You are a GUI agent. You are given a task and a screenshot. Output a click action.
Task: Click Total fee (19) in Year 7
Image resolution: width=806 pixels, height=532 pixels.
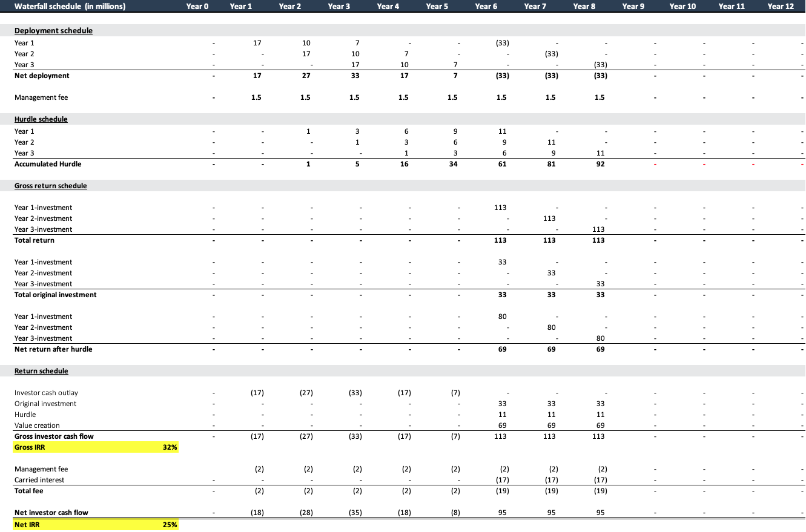550,491
